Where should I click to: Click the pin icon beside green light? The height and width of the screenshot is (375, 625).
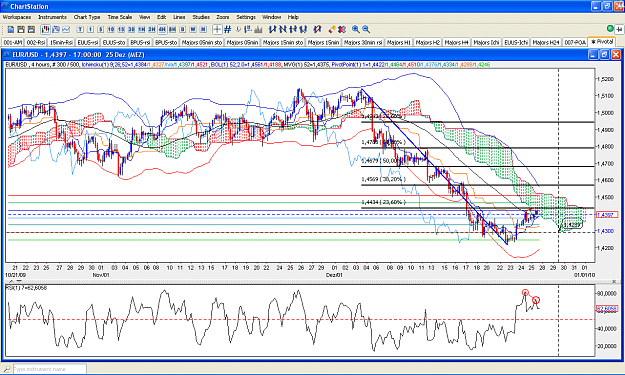pos(619,29)
